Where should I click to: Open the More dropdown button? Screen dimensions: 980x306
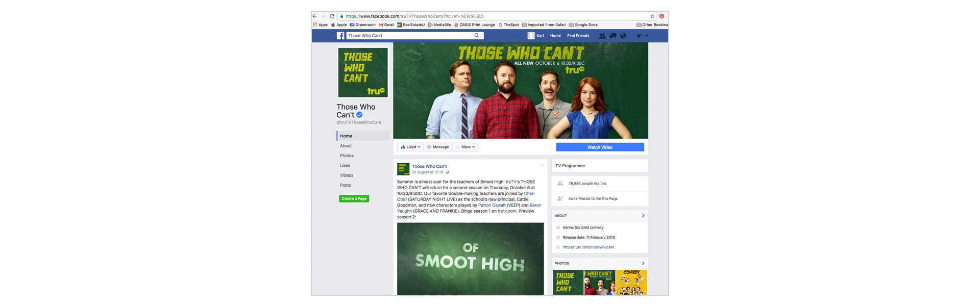point(465,147)
